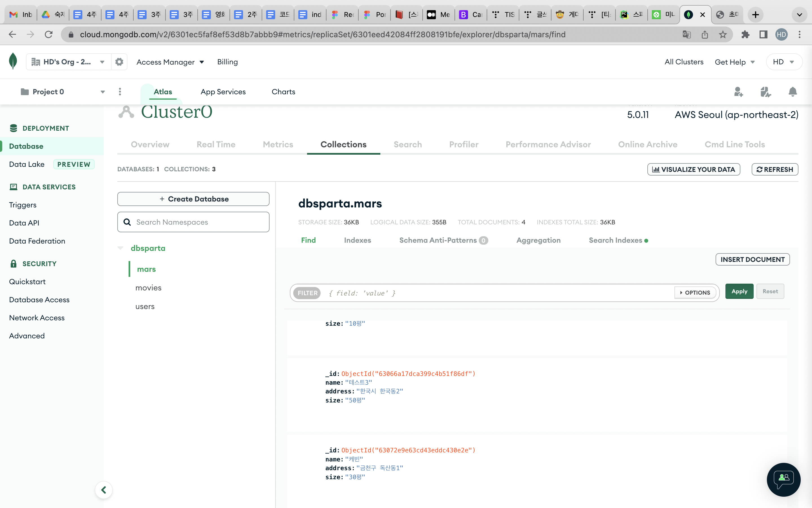The height and width of the screenshot is (508, 812).
Task: Open Search Indexes tab
Action: pyautogui.click(x=618, y=240)
